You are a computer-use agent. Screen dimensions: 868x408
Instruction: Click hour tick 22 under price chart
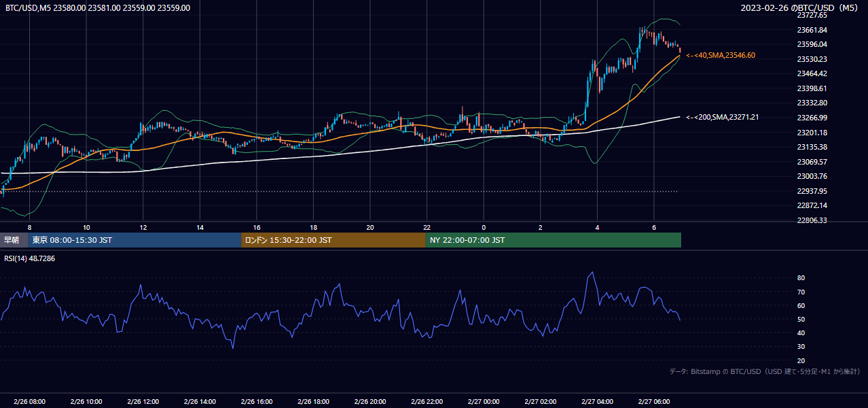[427, 227]
